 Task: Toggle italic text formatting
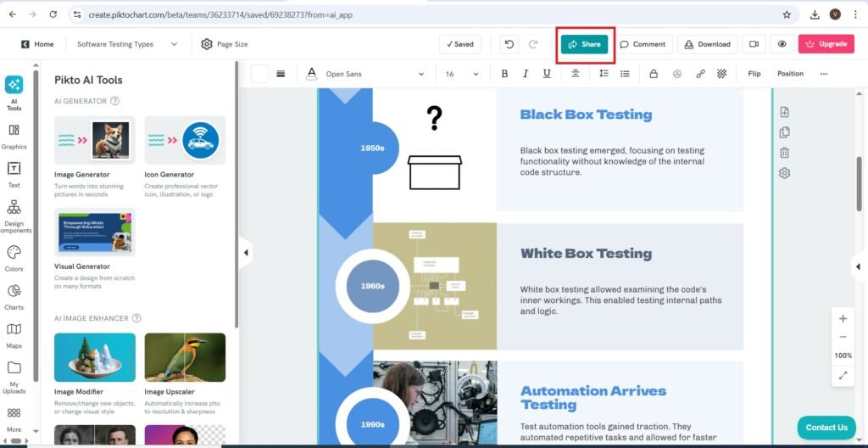coord(526,74)
